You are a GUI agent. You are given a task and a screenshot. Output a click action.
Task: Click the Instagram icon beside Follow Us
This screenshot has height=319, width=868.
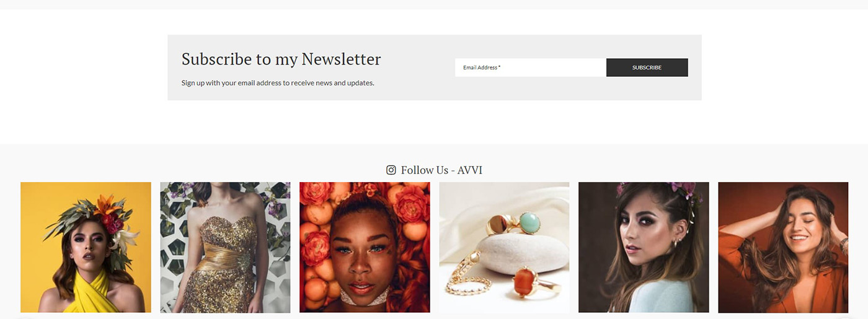[391, 170]
